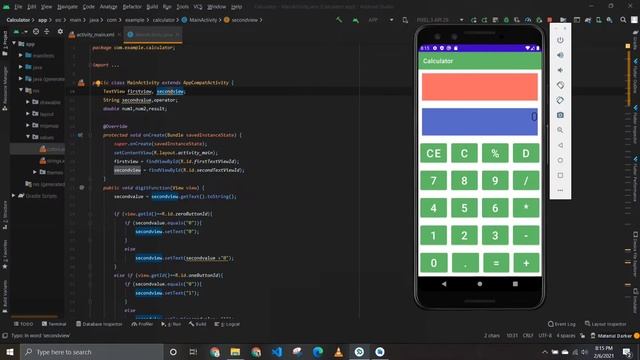This screenshot has width=640, height=360.
Task: Click the emulator zoom magnifier icon
Action: click(x=560, y=130)
